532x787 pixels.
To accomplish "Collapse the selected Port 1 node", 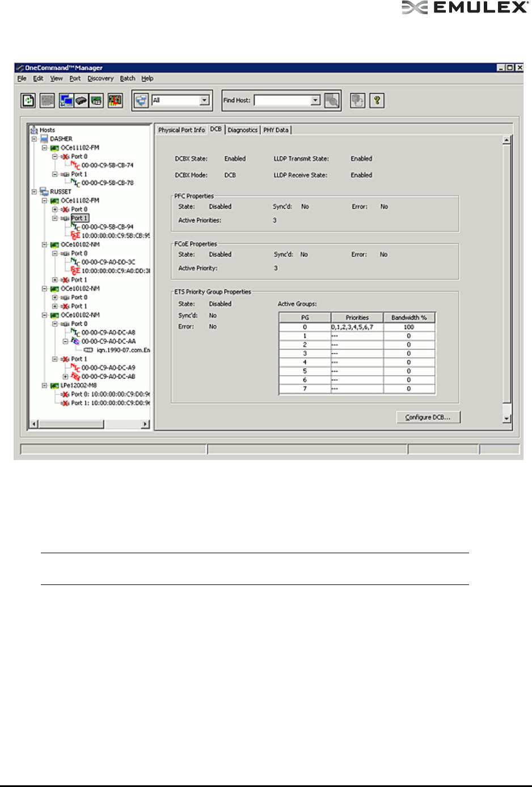I will coord(55,218).
